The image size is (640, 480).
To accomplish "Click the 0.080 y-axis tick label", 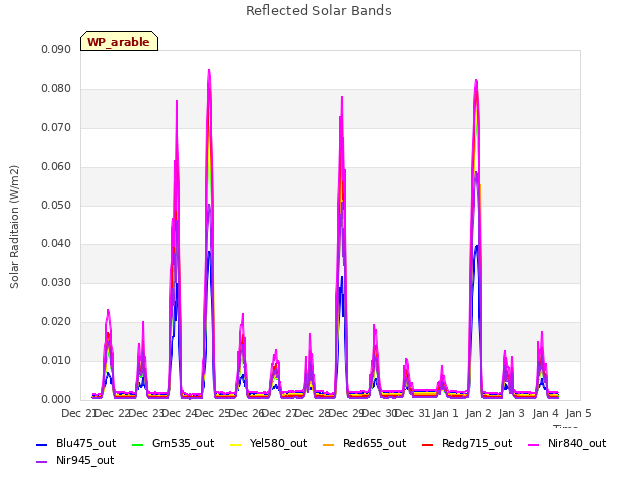I will point(56,89).
